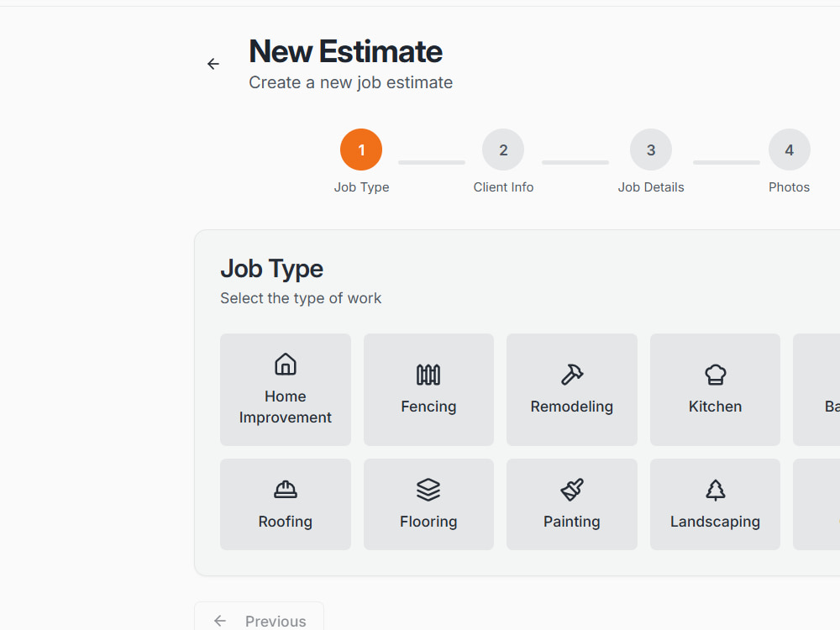This screenshot has width=840, height=630.
Task: Pick the Flooring layers icon
Action: click(x=428, y=489)
